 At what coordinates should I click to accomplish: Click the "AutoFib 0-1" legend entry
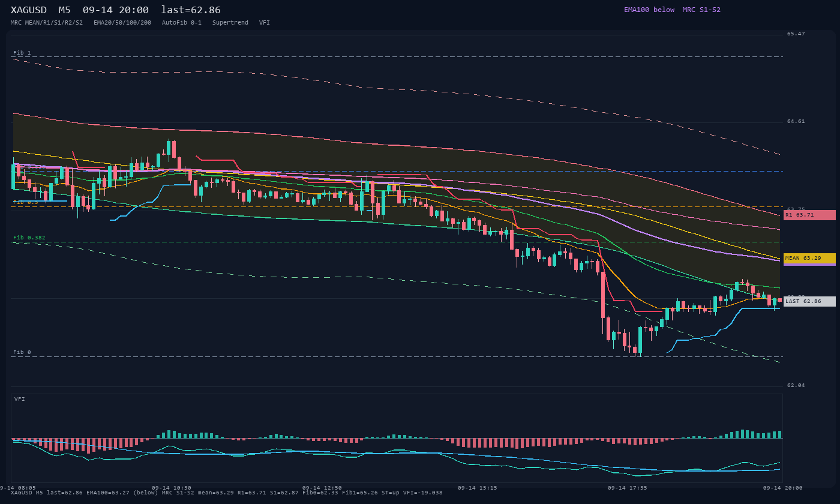click(182, 23)
